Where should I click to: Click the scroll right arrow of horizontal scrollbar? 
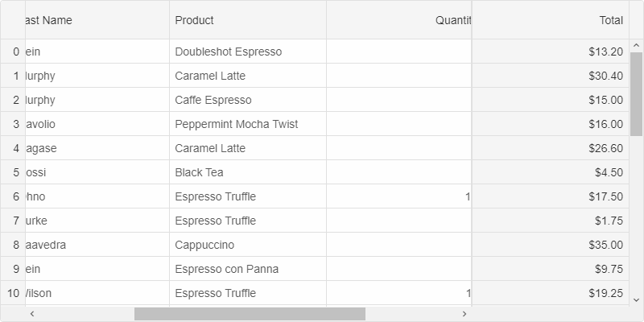464,314
